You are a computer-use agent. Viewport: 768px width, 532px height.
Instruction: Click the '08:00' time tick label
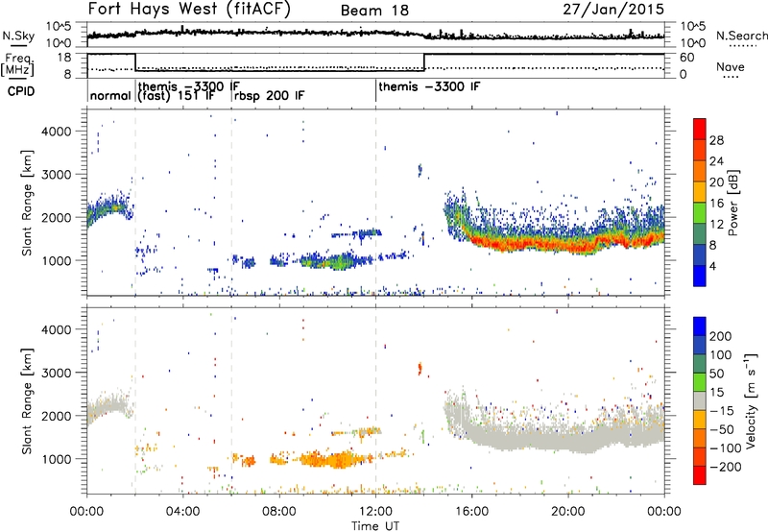(x=279, y=511)
